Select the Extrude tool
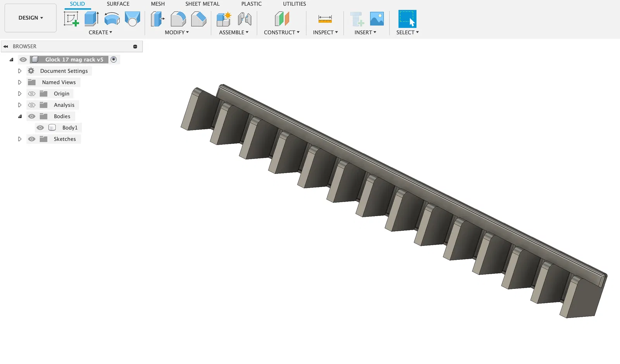 click(91, 19)
